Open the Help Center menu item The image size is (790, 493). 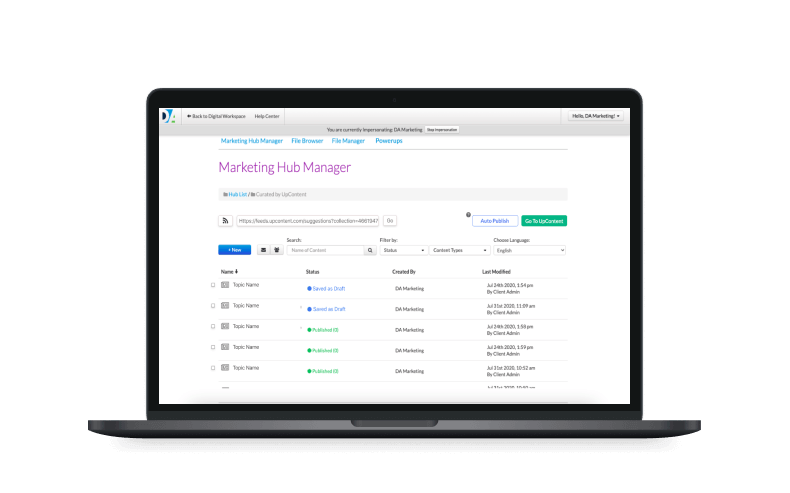click(x=267, y=116)
